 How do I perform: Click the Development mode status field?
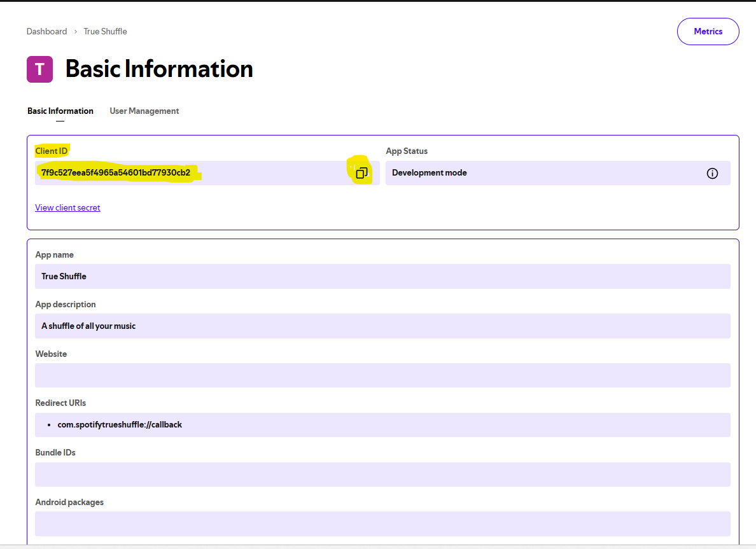[558, 173]
